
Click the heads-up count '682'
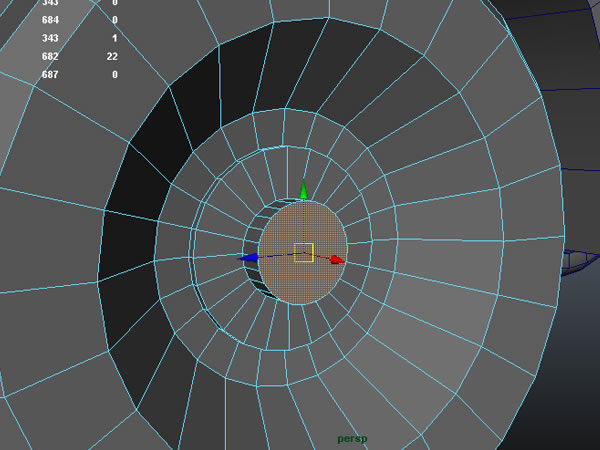(x=50, y=57)
